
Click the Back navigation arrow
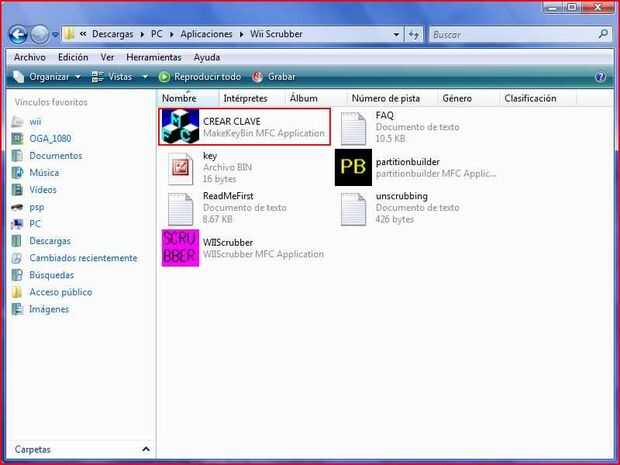click(x=18, y=35)
